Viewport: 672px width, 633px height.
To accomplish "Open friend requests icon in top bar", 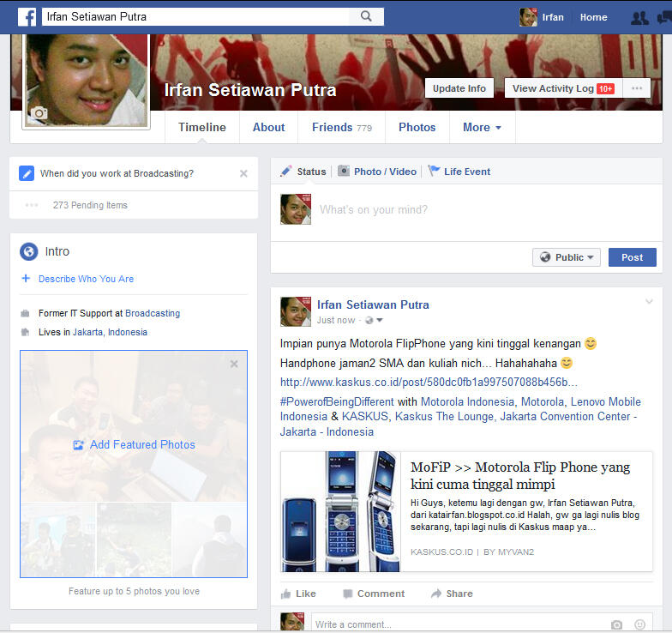I will (639, 17).
